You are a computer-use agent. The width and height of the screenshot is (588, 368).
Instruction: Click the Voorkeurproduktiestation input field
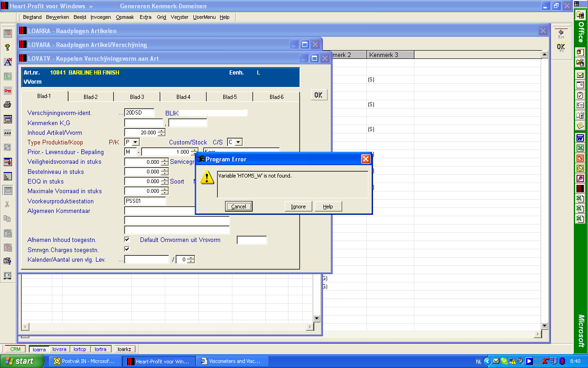(x=145, y=201)
